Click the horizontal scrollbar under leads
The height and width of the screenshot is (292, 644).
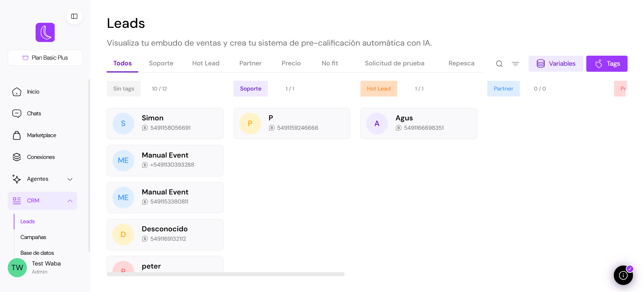point(226,274)
